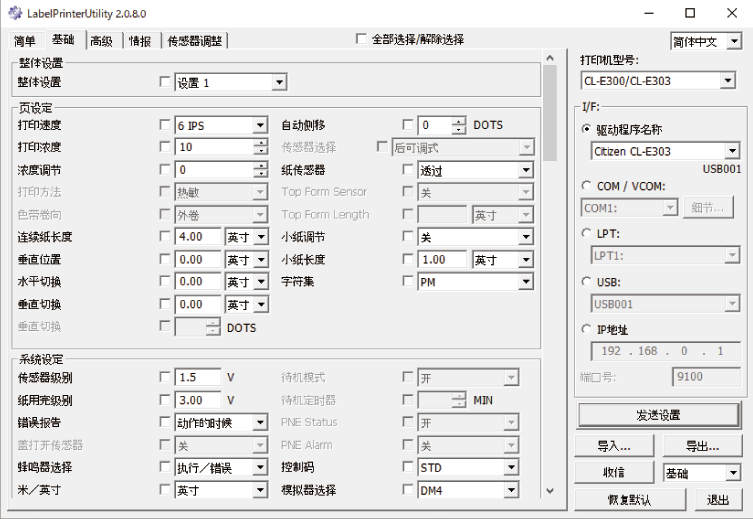
Task: Select the COM / VCOM radio button
Action: (587, 186)
